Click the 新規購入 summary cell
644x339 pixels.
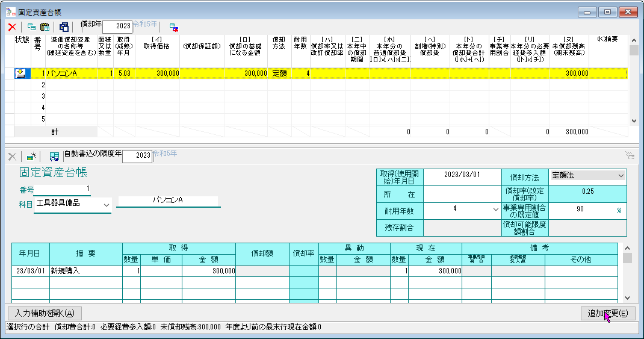[86, 271]
